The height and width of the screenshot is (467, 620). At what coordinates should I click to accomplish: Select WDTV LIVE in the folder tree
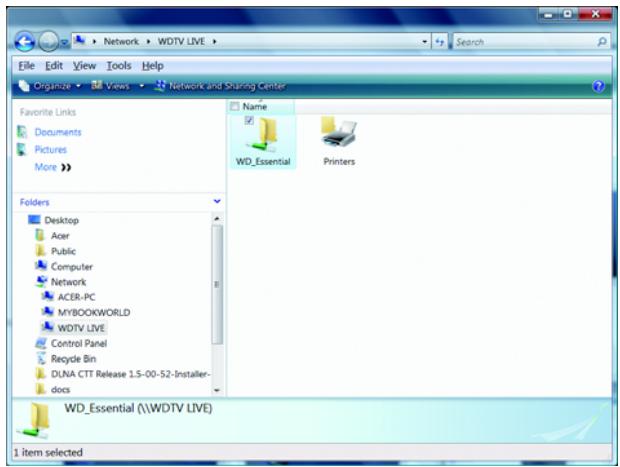click(x=81, y=328)
